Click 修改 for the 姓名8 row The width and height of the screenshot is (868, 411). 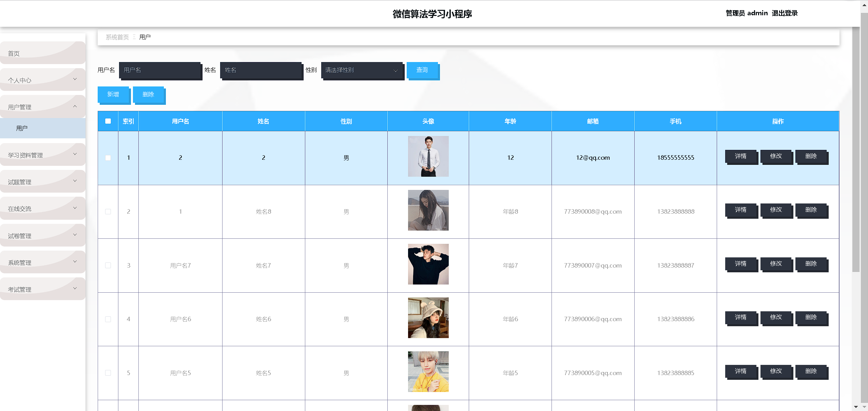click(776, 210)
